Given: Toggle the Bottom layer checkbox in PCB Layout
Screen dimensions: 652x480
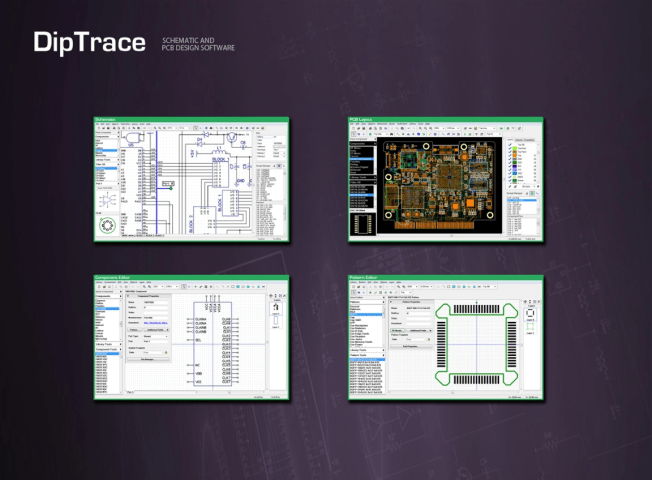Looking at the screenshot, I should tap(509, 182).
